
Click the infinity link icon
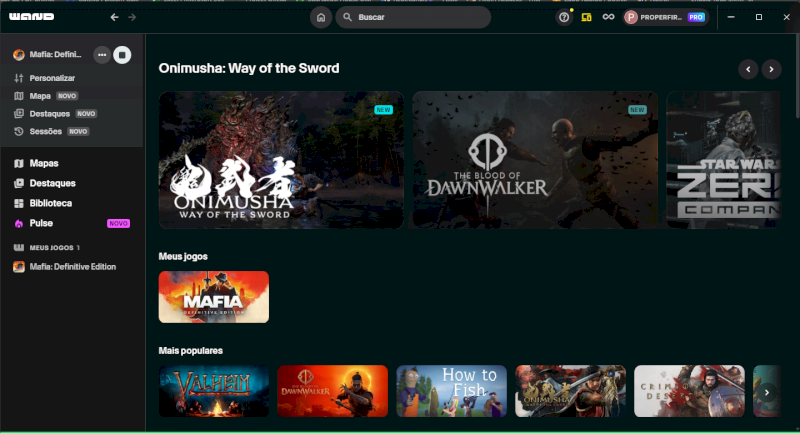click(x=608, y=17)
